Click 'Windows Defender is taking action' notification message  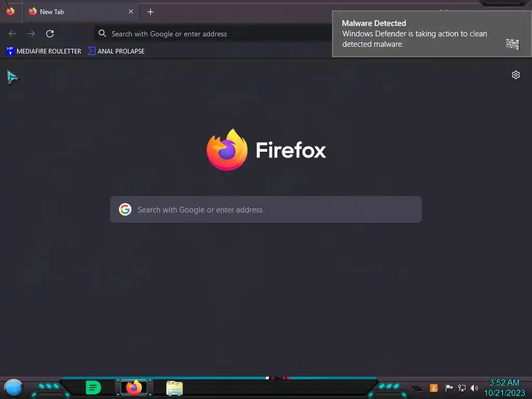pos(415,38)
